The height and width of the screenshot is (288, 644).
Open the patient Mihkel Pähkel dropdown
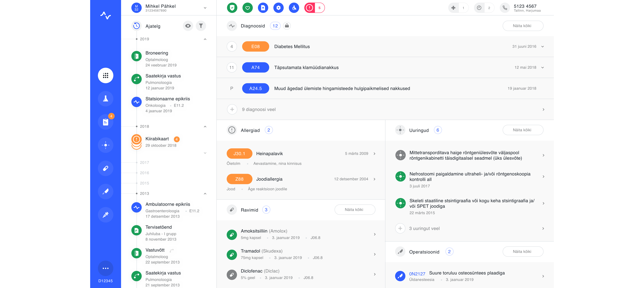click(205, 8)
